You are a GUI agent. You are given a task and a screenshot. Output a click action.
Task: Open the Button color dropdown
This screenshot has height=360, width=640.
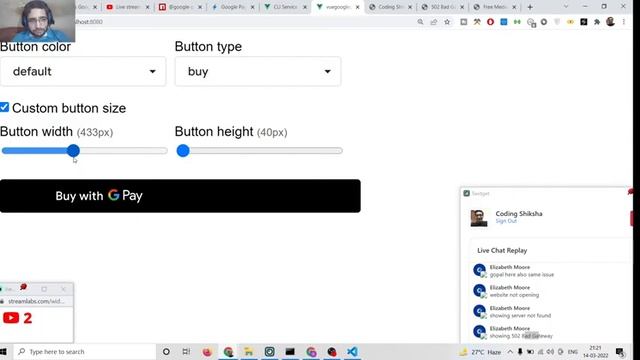83,71
